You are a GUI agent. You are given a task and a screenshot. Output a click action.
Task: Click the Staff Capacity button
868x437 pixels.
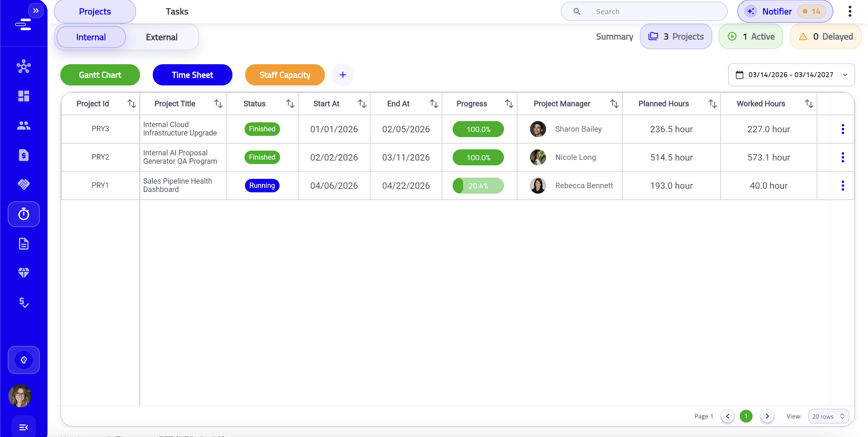(x=284, y=75)
